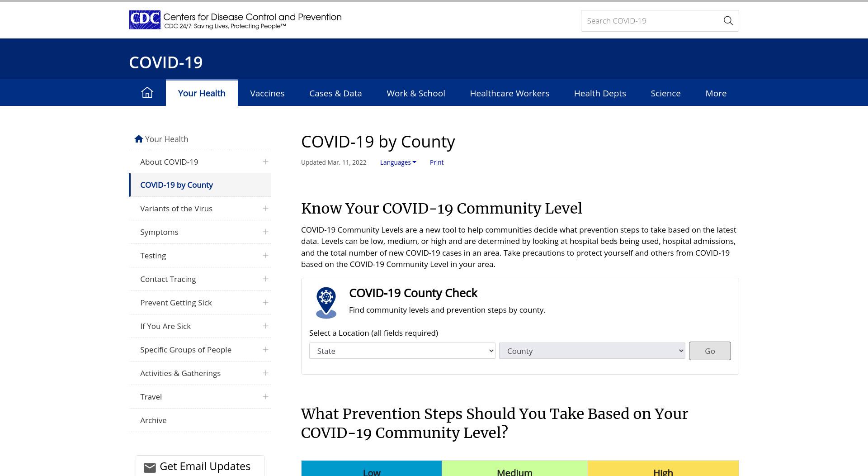Open the Contact Tracing sidebar link
The image size is (868, 476).
[168, 279]
